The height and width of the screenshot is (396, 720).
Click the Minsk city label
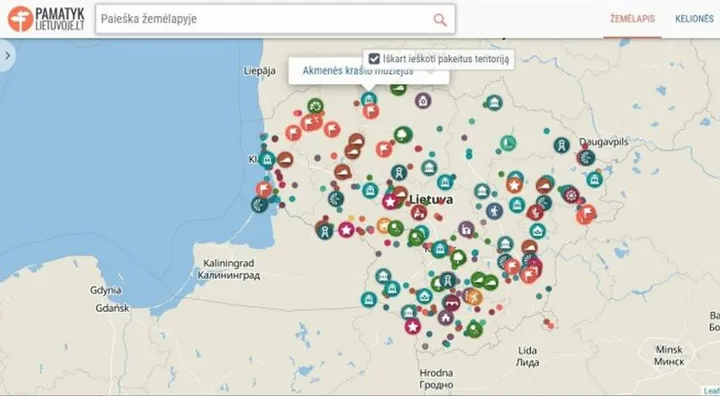click(669, 355)
